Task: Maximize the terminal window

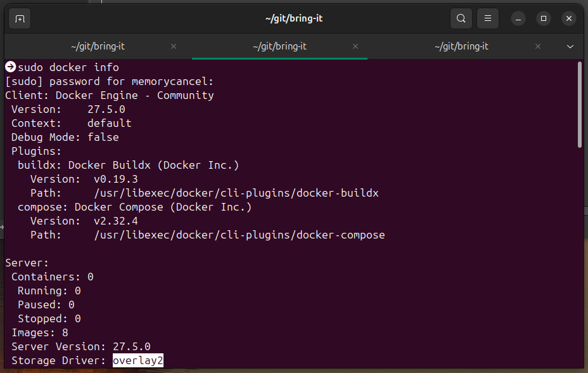Action: [x=544, y=19]
